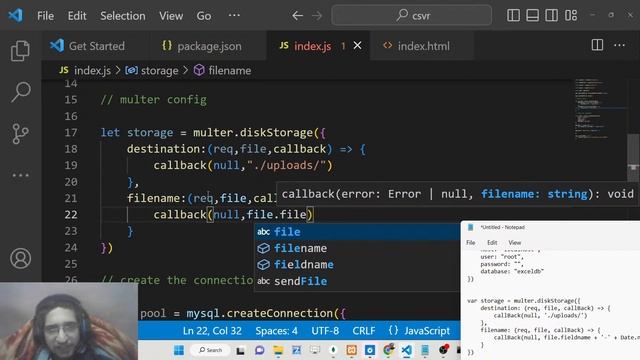Open the Customize Layout icon
Viewport: 640px width, 360px height.
[571, 16]
